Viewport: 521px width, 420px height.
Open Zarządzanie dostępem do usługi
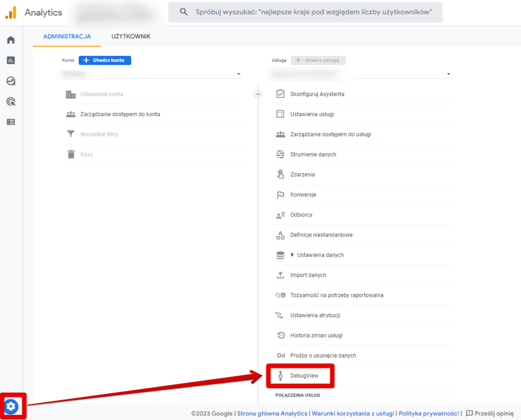click(x=362, y=134)
